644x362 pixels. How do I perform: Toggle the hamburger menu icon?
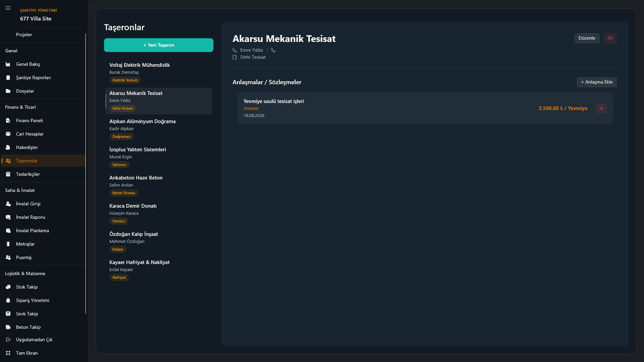8,8
